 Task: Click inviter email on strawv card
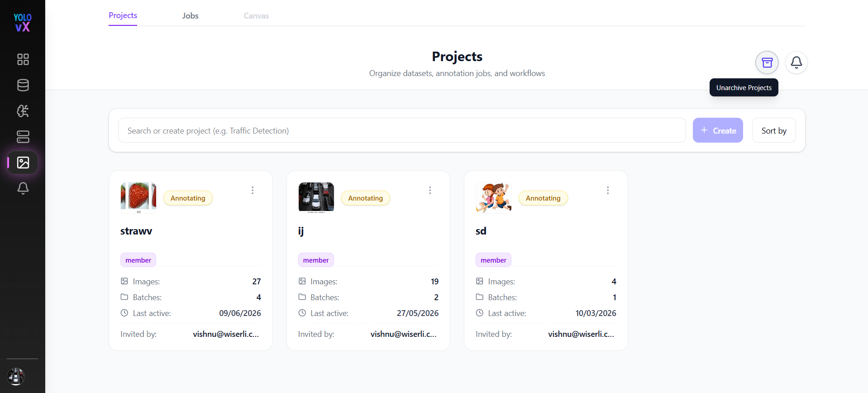point(226,334)
